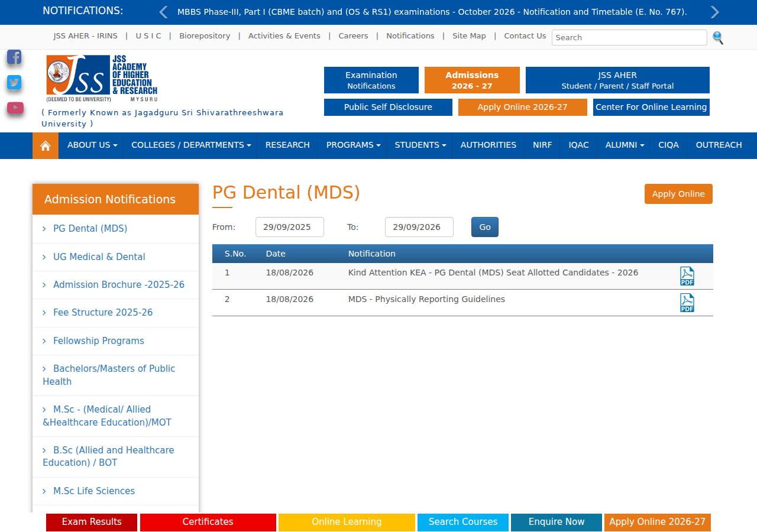This screenshot has height=532, width=757.
Task: Open Examination Notifications button
Action: 371,80
